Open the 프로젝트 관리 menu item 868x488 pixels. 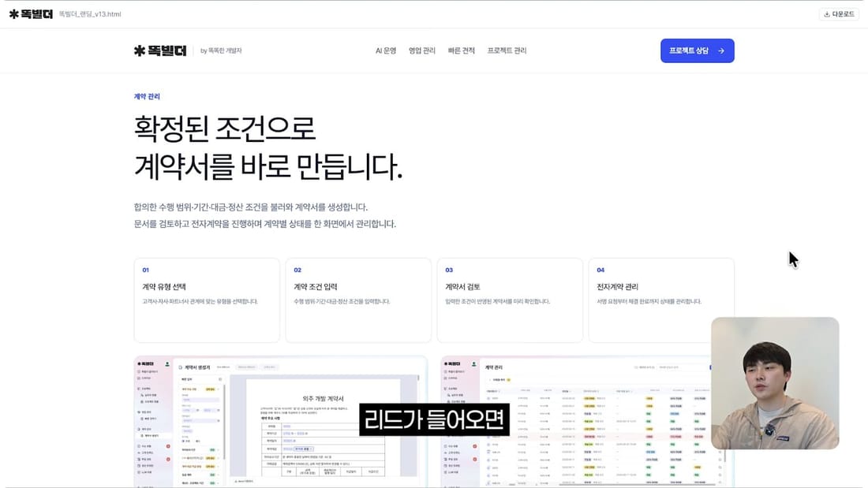pos(507,50)
